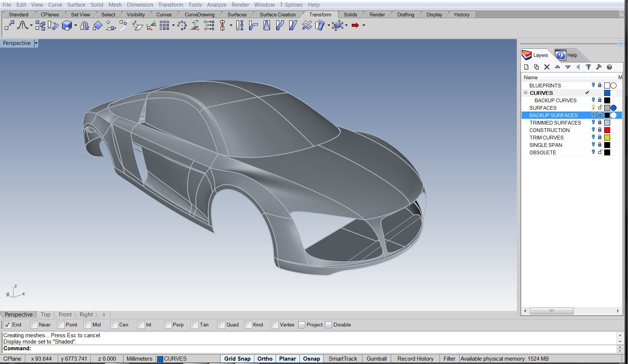The image size is (628, 364).
Task: Click the Smooth wavy-lines tool icon
Action: click(307, 25)
